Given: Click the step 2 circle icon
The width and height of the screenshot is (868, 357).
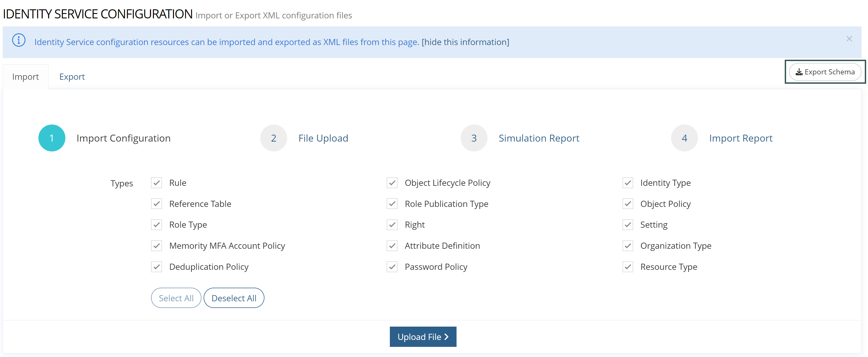Looking at the screenshot, I should tap(273, 138).
